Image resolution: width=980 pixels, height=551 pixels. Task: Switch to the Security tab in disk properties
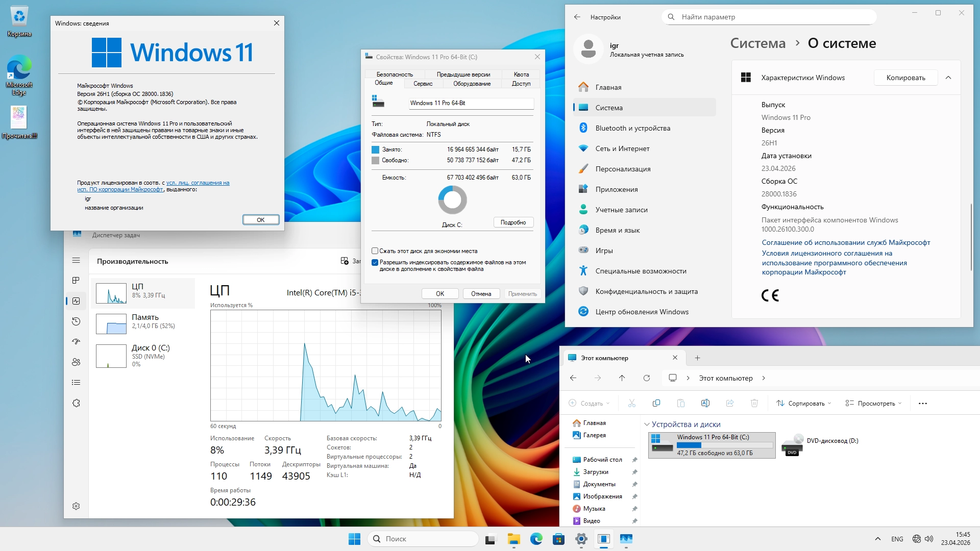click(395, 74)
